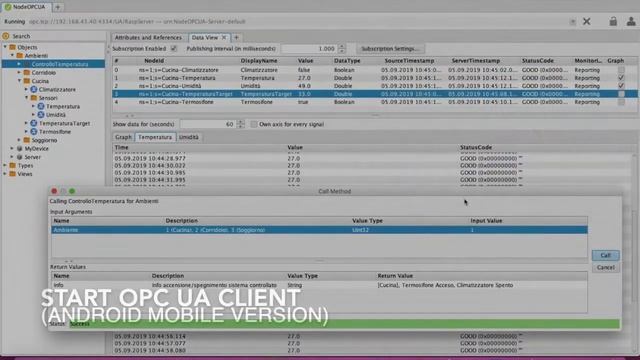Viewport: 640px width, 360px height.
Task: Click the return value text for Info
Action: coord(445,285)
